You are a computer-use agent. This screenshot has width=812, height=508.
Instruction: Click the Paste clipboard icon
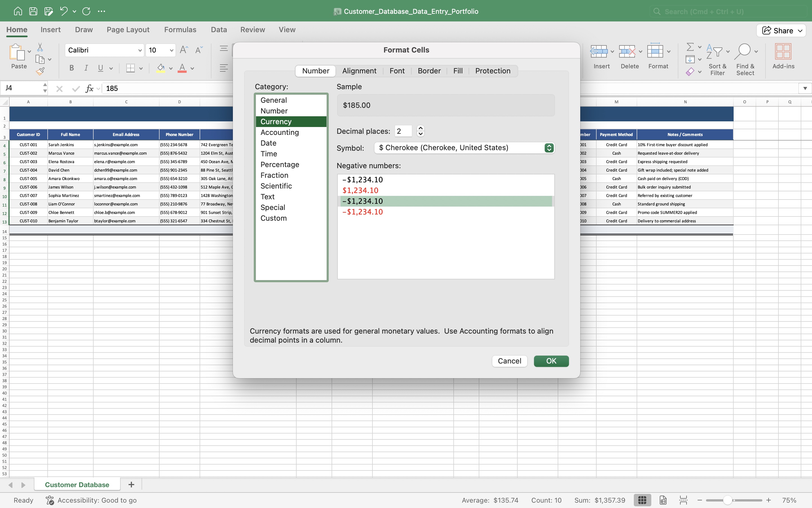17,52
